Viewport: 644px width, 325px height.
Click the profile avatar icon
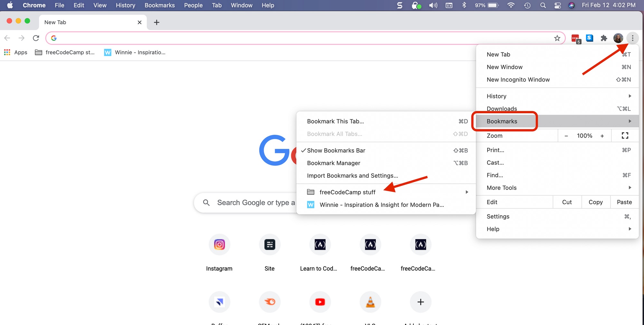tap(618, 38)
